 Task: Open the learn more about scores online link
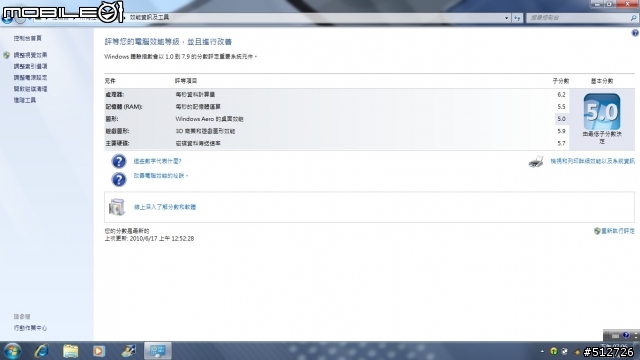click(165, 207)
